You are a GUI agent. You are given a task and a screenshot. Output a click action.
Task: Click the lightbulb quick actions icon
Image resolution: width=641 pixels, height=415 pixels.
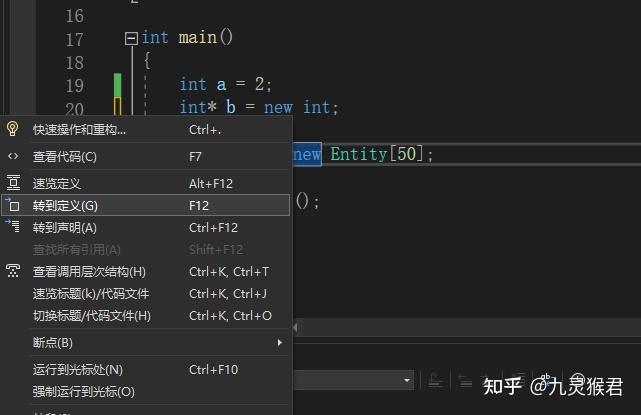pyautogui.click(x=13, y=129)
